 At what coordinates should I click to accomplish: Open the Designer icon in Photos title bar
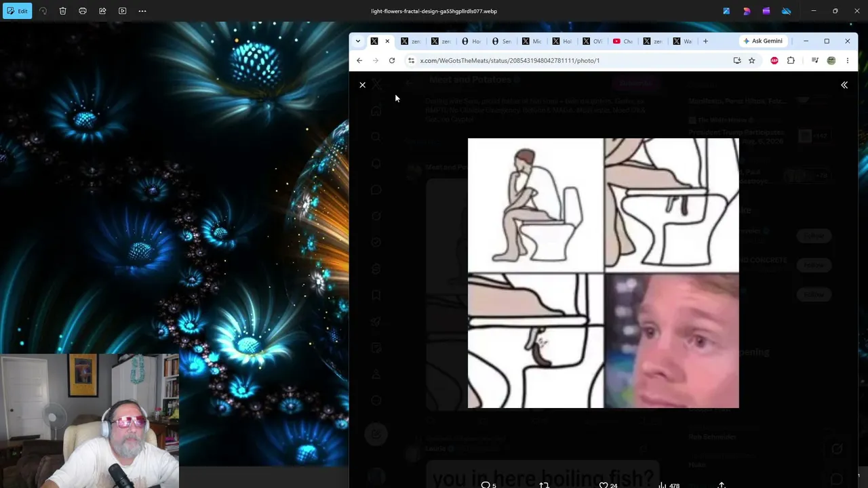pos(747,11)
